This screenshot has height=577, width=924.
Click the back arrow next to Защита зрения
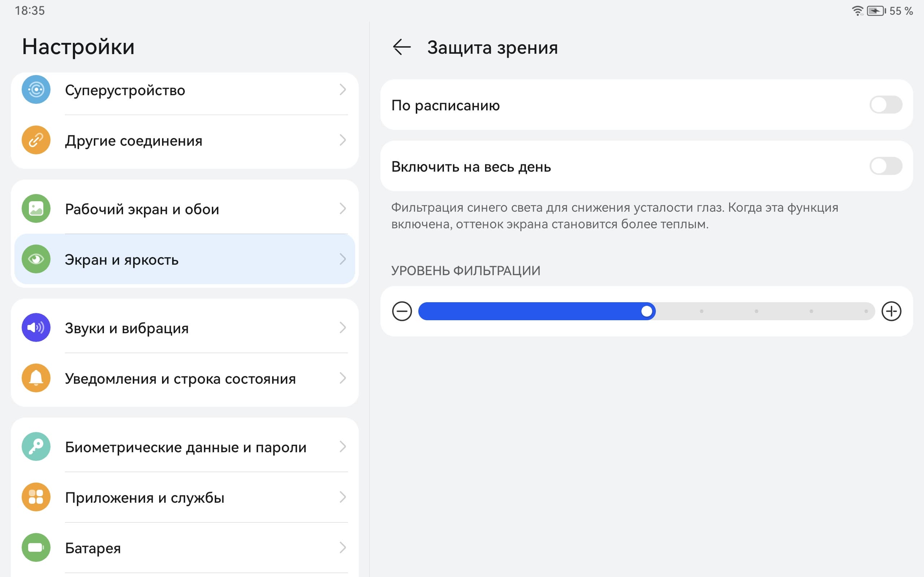tap(401, 47)
